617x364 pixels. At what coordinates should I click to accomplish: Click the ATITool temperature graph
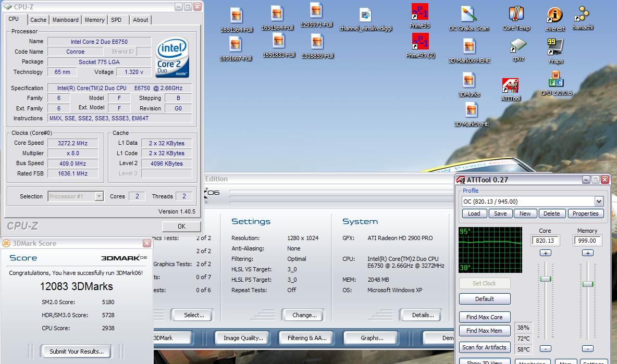tap(490, 250)
